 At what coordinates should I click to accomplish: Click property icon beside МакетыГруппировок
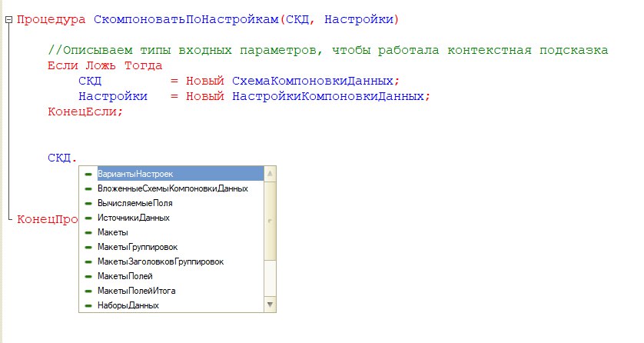[x=88, y=248]
